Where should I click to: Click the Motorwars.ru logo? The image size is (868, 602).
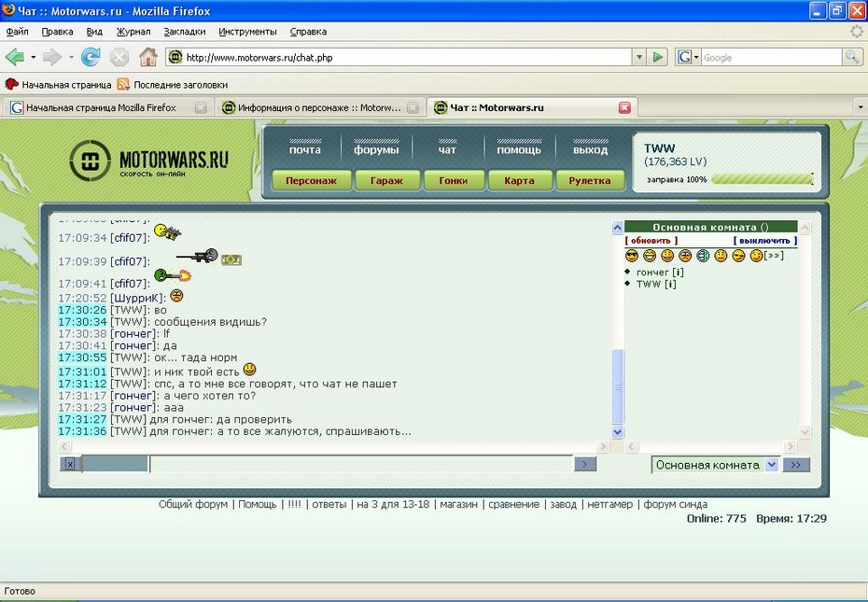pos(149,161)
